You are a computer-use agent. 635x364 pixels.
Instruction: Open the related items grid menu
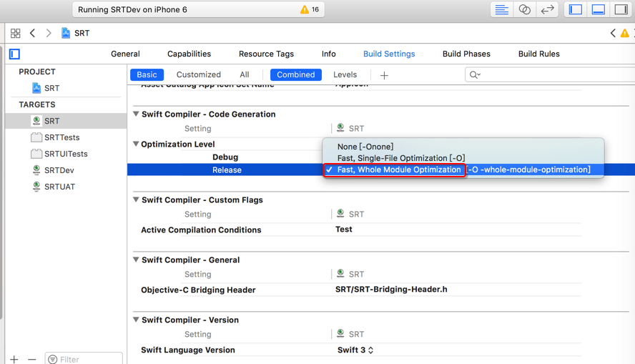(x=15, y=33)
